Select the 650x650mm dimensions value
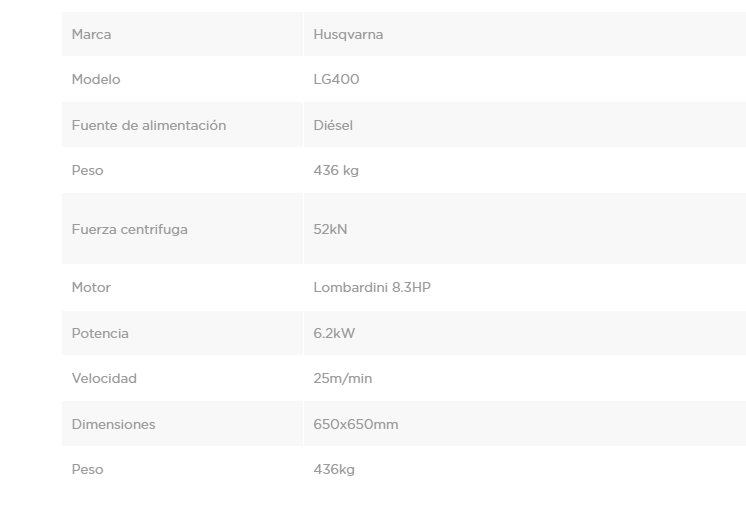 coord(356,424)
